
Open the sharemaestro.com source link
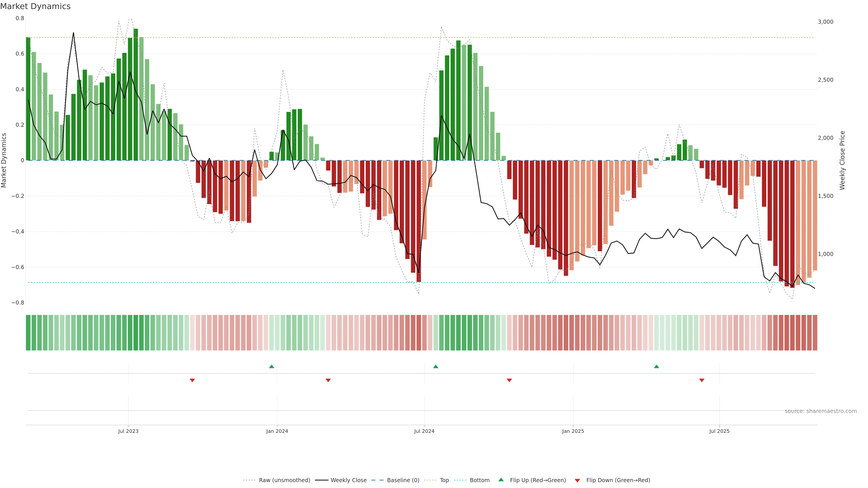pos(821,411)
